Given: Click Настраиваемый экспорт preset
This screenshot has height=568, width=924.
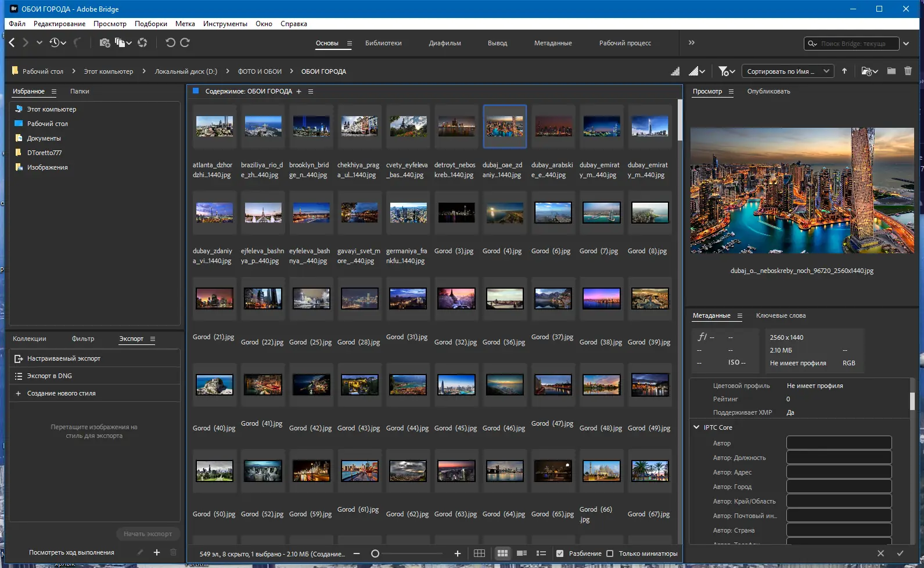Looking at the screenshot, I should click(64, 358).
